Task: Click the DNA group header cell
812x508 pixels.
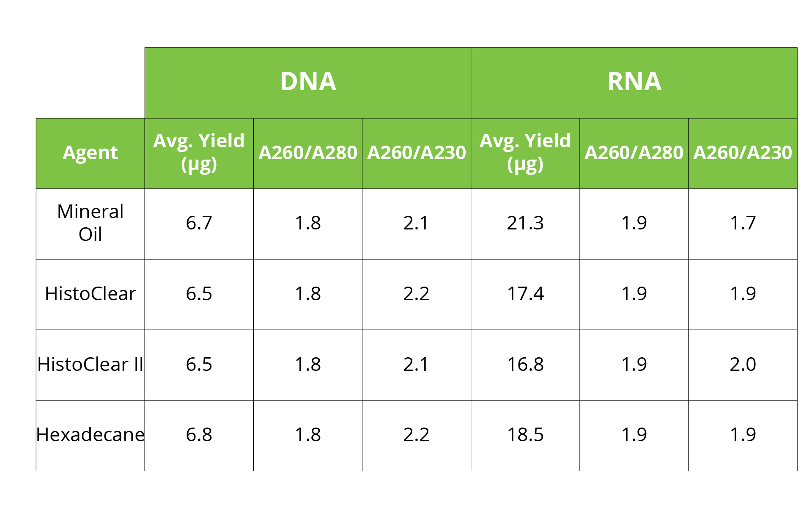Action: (x=308, y=82)
